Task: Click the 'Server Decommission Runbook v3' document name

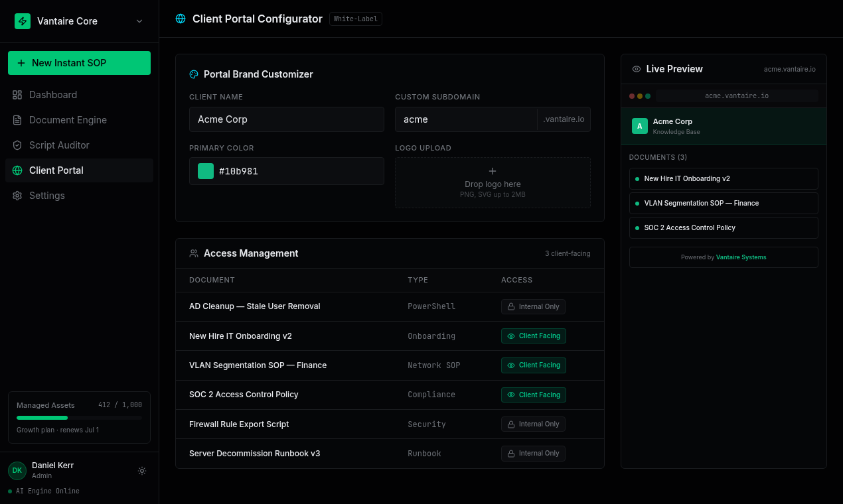Action: pyautogui.click(x=255, y=454)
